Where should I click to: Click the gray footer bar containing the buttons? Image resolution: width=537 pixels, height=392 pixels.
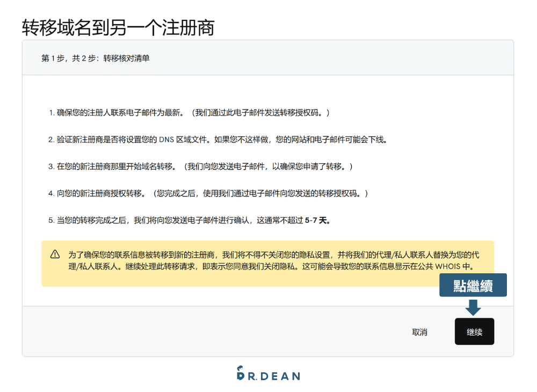click(x=215, y=332)
